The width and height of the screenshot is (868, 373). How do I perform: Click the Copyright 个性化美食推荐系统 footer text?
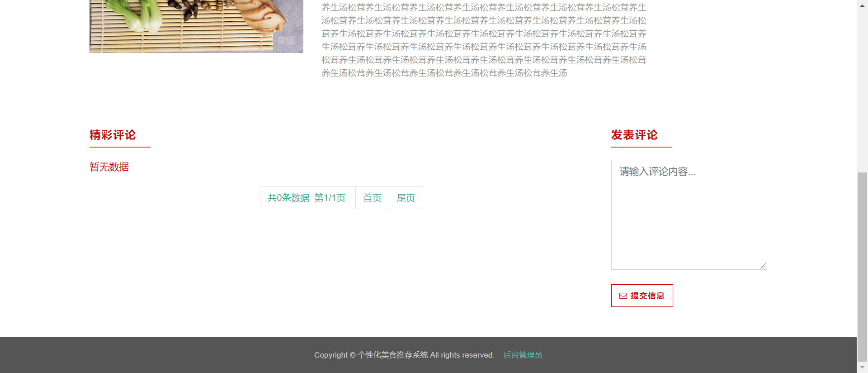click(404, 355)
